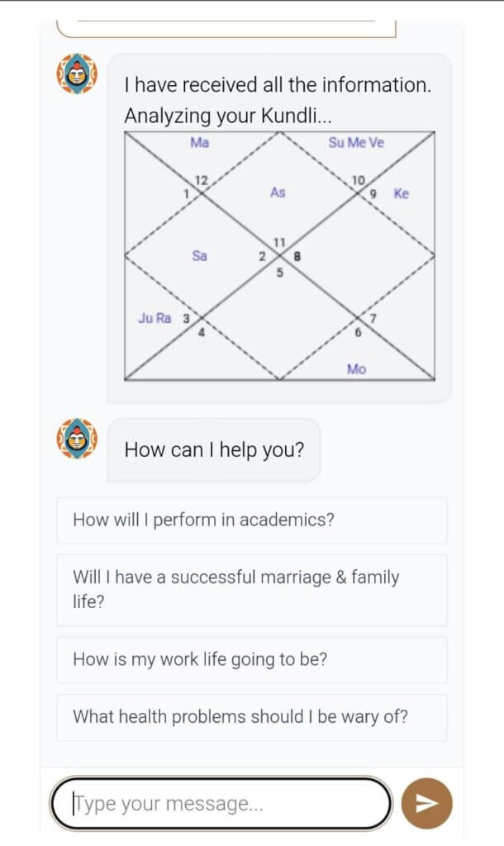Choose successful marriage & family life question
This screenshot has height=846, width=504.
click(x=251, y=590)
